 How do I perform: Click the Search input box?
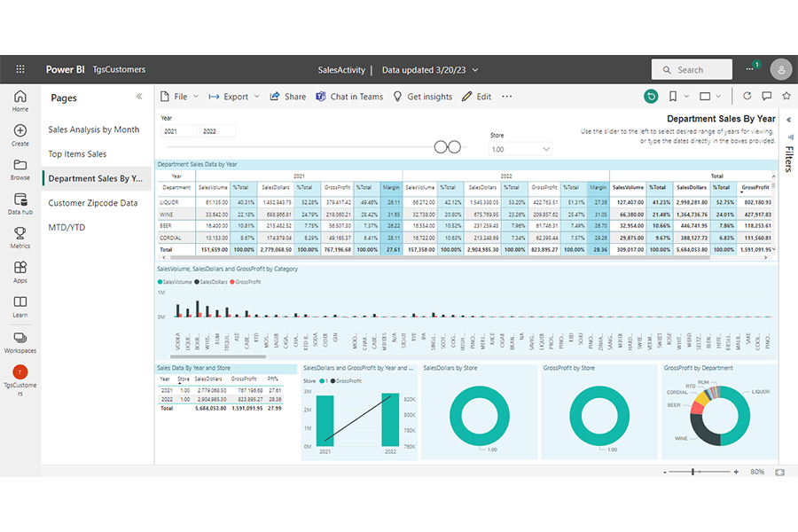(692, 69)
